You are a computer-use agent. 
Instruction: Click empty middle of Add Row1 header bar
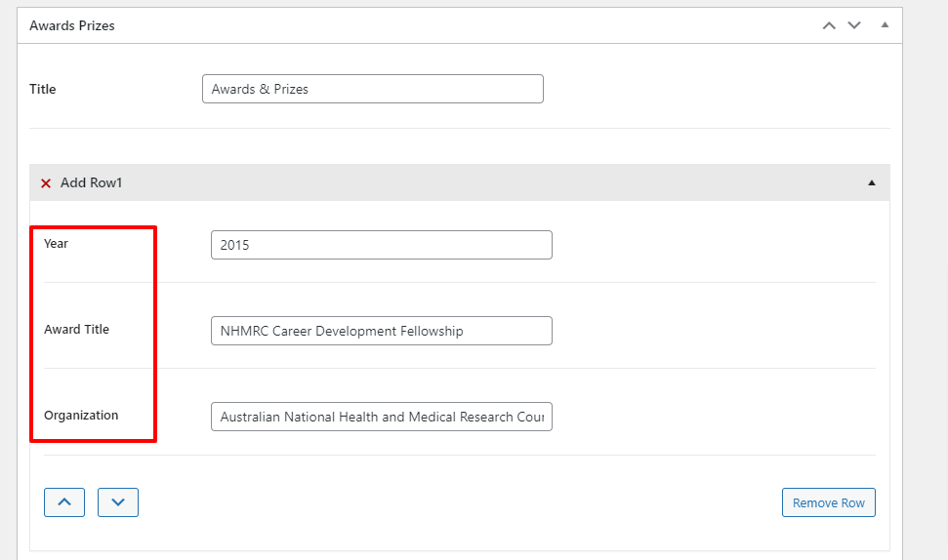488,183
